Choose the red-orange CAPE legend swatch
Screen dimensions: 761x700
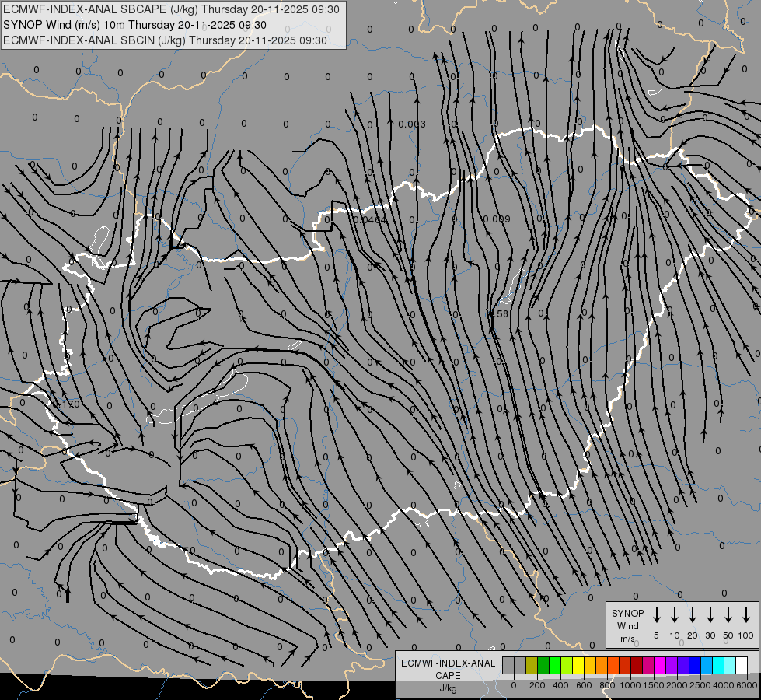pos(613,665)
